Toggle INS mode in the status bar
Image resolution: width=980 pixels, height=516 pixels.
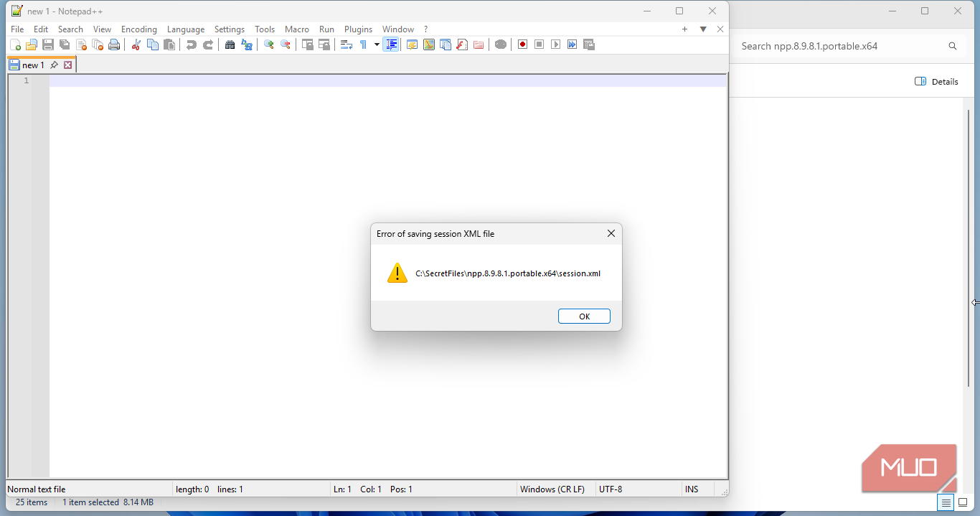click(692, 489)
